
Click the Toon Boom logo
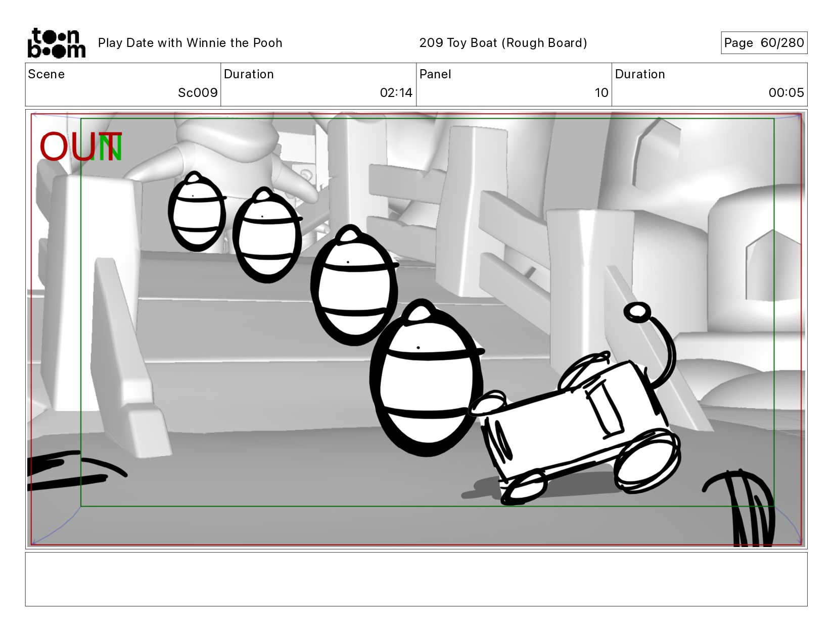point(56,43)
